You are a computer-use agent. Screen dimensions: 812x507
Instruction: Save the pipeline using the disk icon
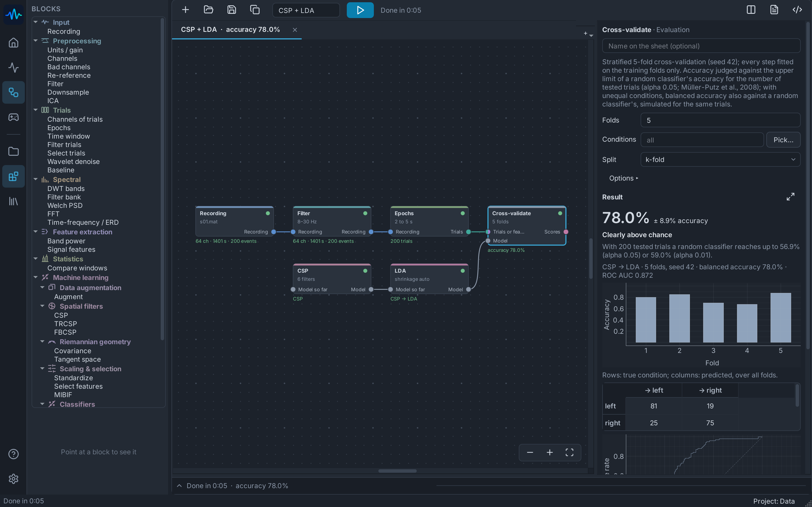tap(231, 10)
